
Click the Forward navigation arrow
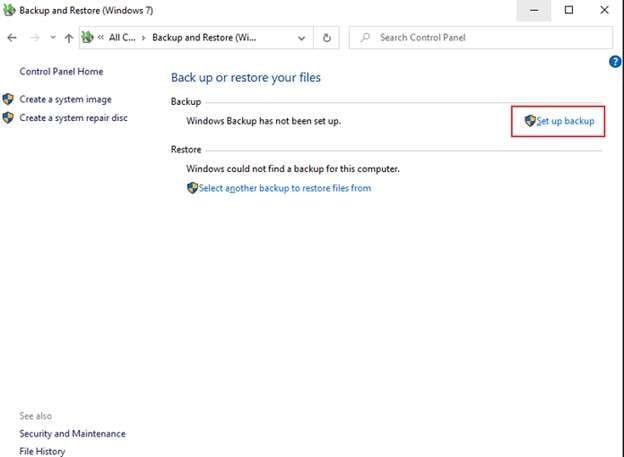coord(35,38)
